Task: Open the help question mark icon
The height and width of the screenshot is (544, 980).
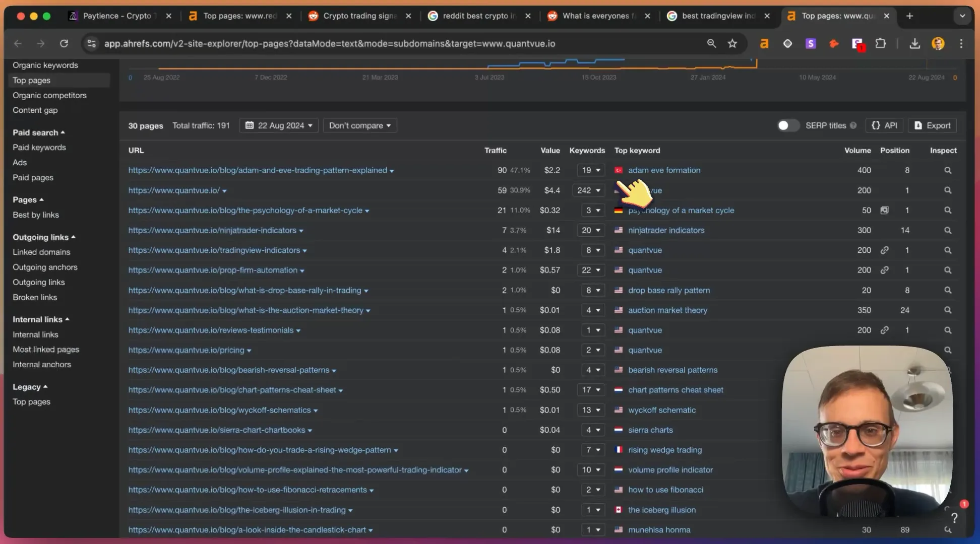Action: (x=954, y=517)
